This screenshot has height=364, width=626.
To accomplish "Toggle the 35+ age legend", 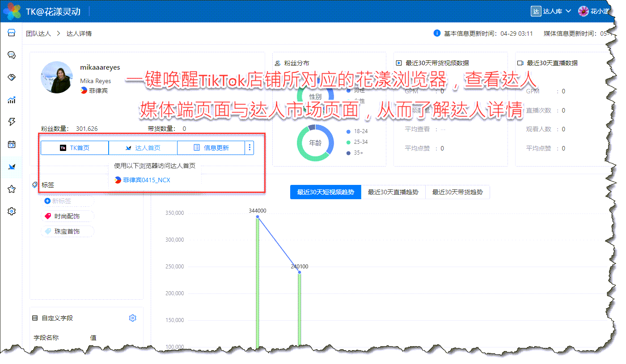I will pos(355,153).
